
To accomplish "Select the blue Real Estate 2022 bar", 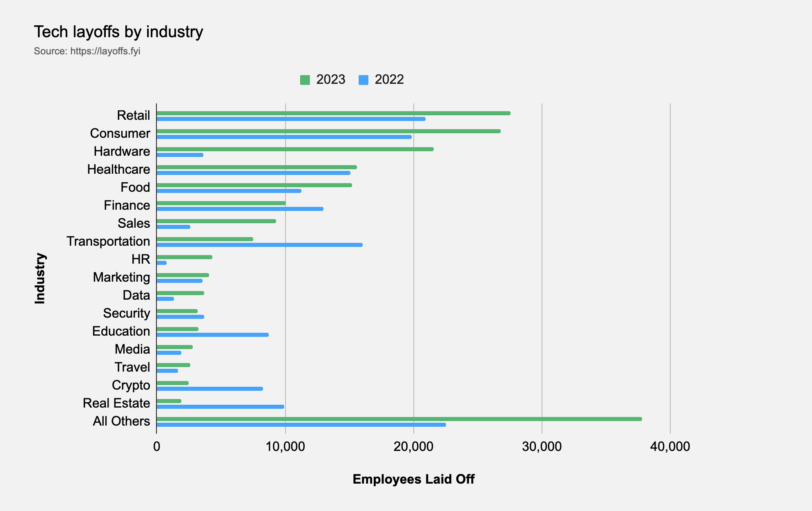I will [220, 407].
